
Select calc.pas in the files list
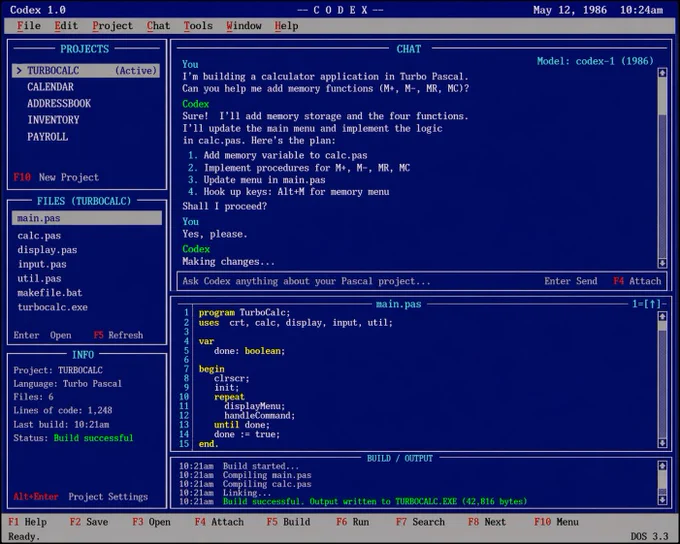click(39, 236)
